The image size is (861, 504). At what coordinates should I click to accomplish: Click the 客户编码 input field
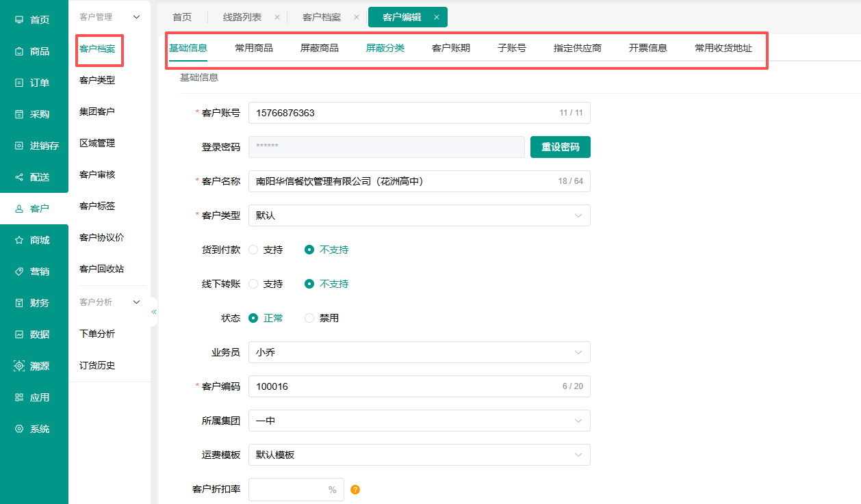[x=419, y=386]
